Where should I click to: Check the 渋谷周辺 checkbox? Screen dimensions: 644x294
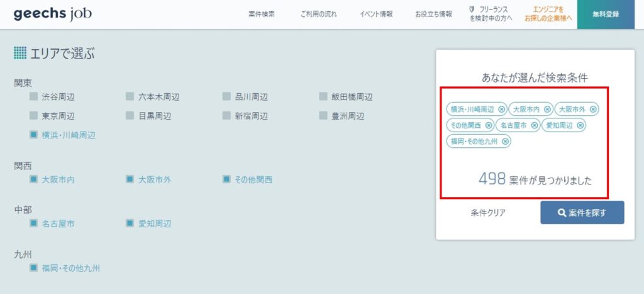(x=34, y=96)
